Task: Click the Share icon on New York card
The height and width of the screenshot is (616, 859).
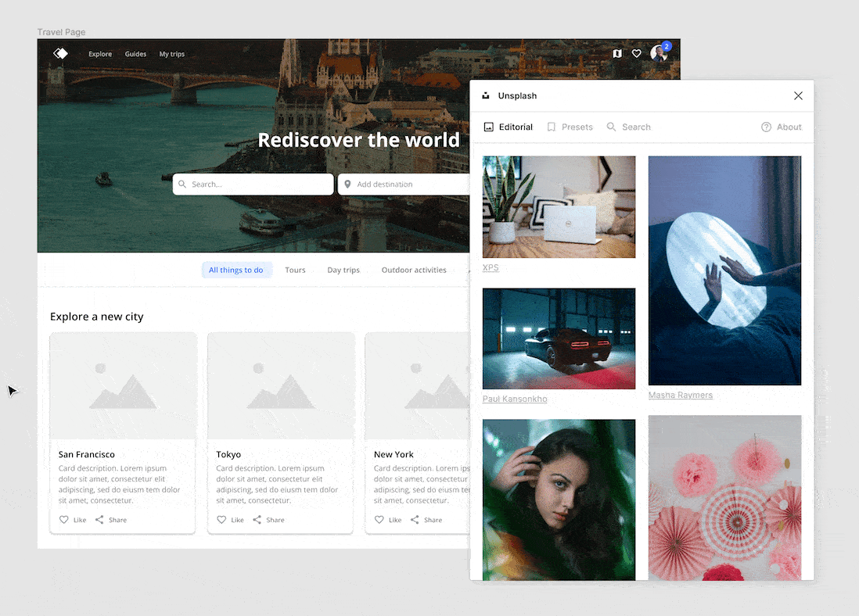Action: point(415,520)
